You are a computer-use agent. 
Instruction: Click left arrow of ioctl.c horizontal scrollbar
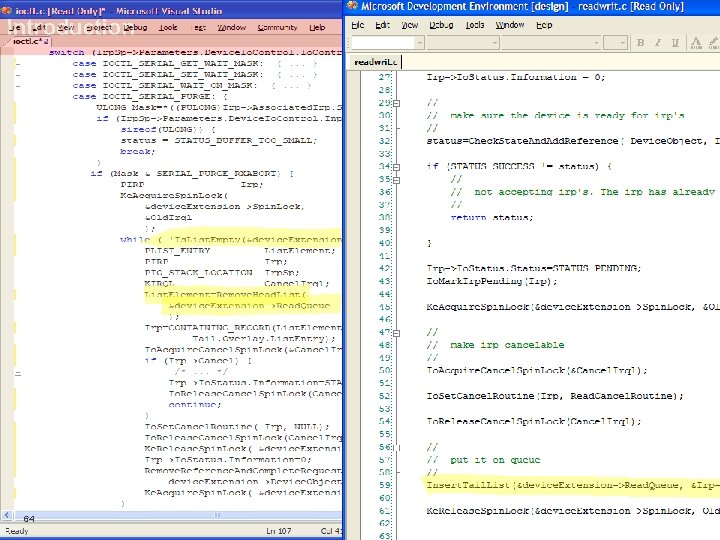pyautogui.click(x=6, y=515)
